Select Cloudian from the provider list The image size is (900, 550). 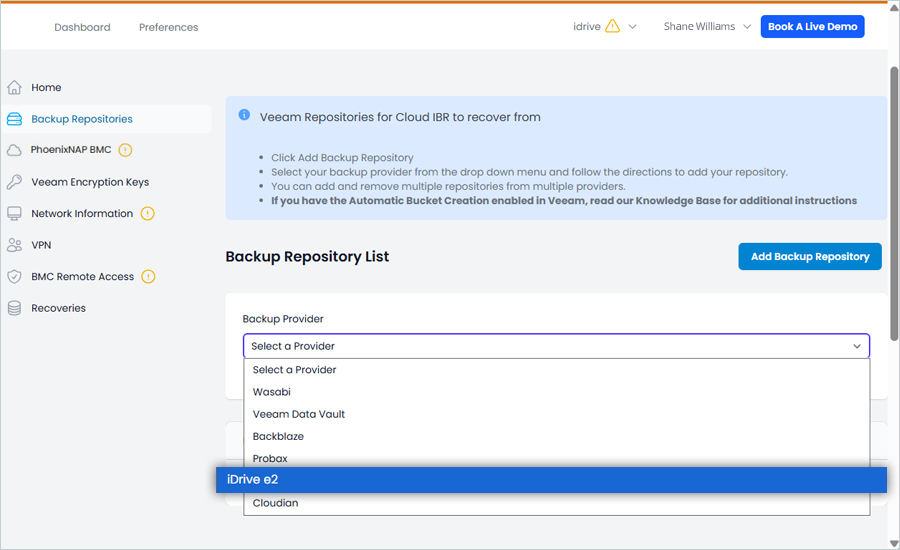557,503
